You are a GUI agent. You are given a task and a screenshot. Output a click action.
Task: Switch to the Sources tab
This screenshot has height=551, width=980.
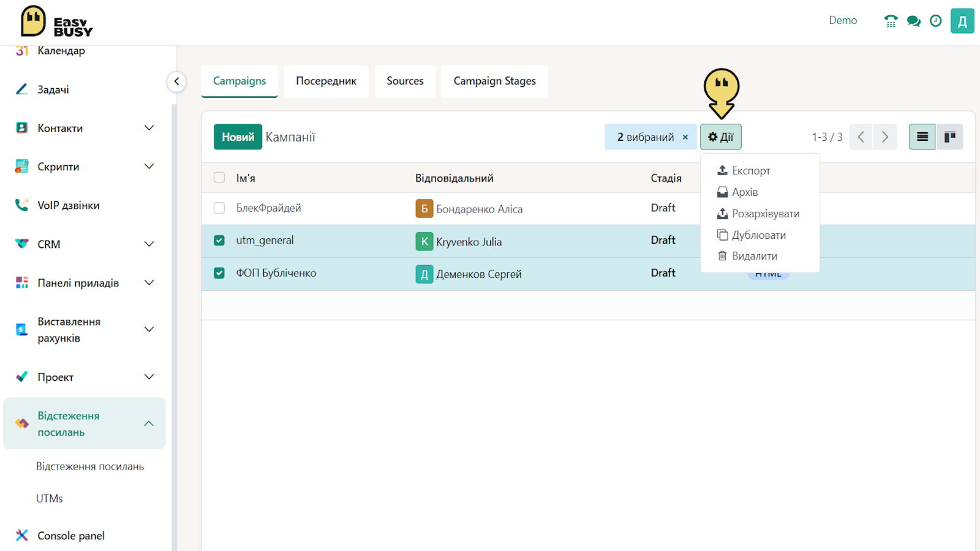(405, 81)
